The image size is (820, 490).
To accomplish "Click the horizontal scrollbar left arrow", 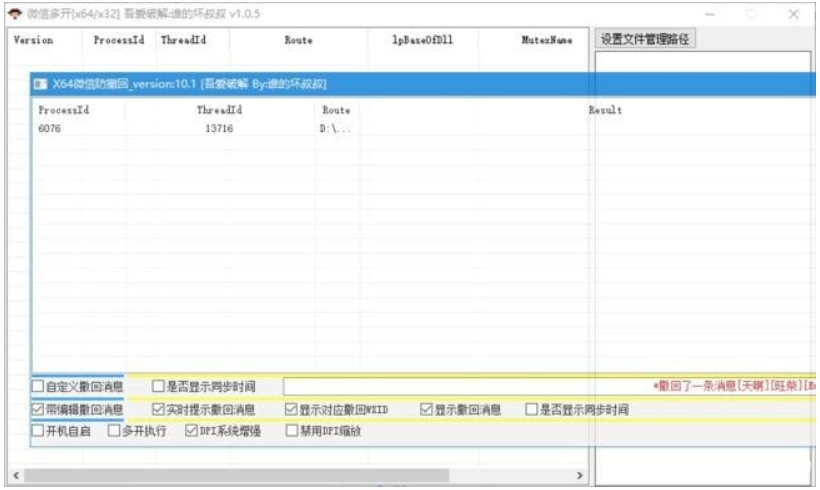I will point(16,475).
